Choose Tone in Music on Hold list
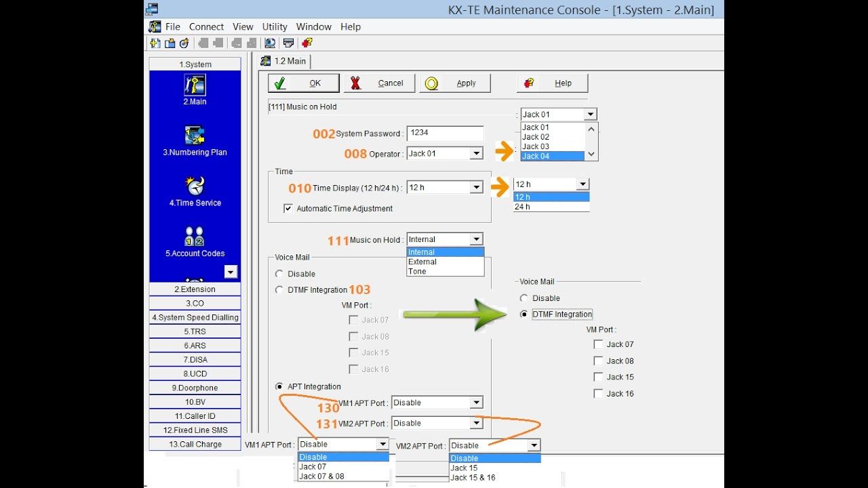868x488 pixels. 446,271
